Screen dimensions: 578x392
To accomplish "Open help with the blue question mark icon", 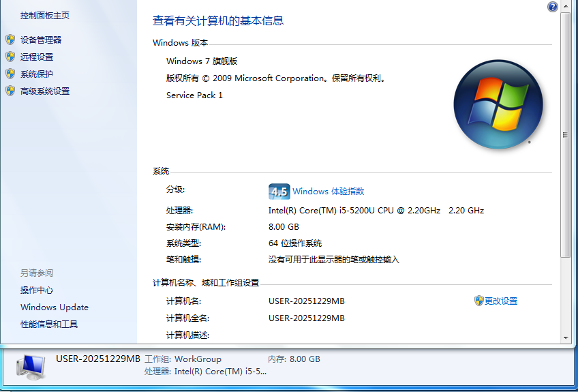I will click(553, 7).
